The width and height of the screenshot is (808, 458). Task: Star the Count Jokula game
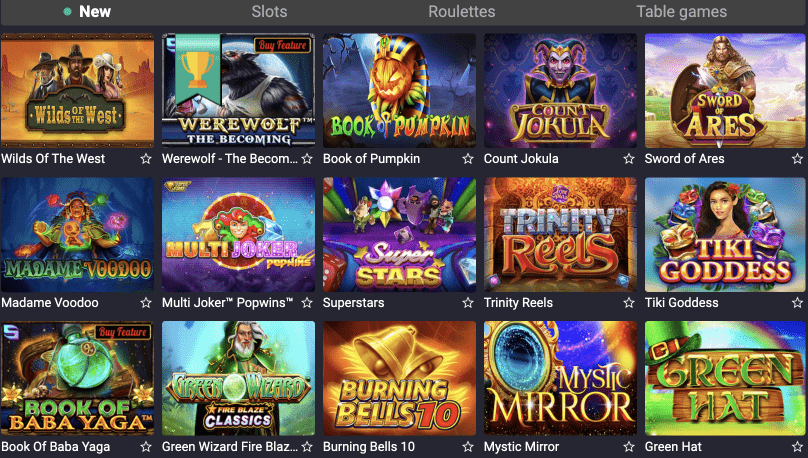[x=629, y=159]
